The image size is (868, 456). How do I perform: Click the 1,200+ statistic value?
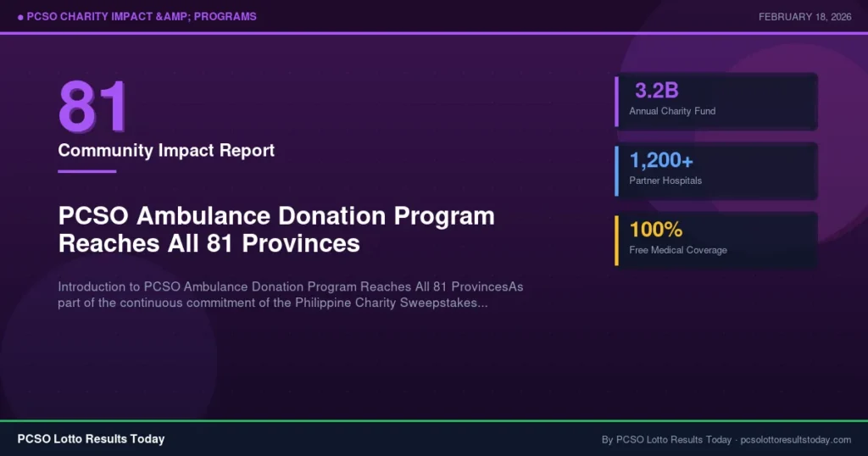click(x=661, y=160)
